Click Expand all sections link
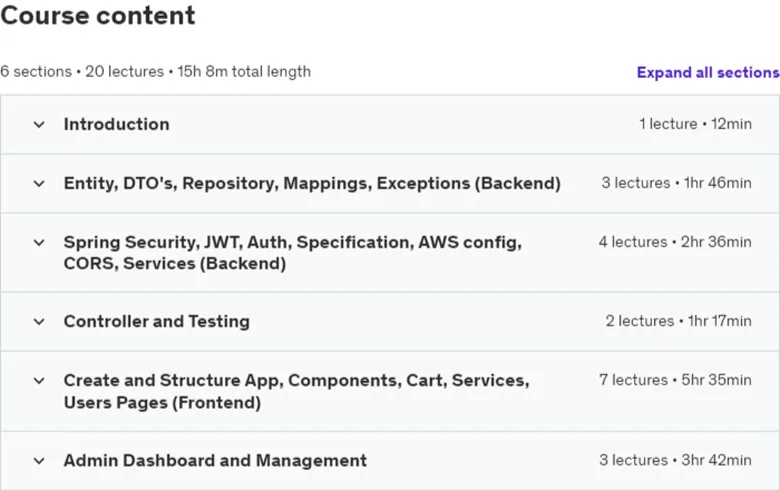The height and width of the screenshot is (490, 780). (708, 73)
